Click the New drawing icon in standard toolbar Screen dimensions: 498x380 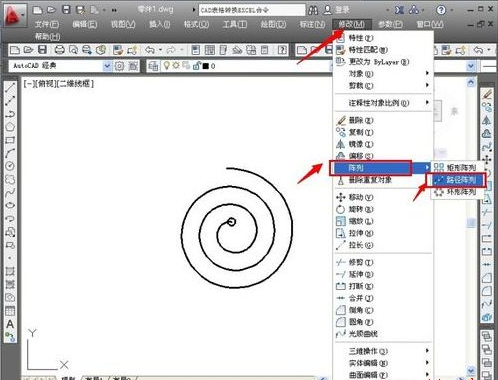click(15, 50)
